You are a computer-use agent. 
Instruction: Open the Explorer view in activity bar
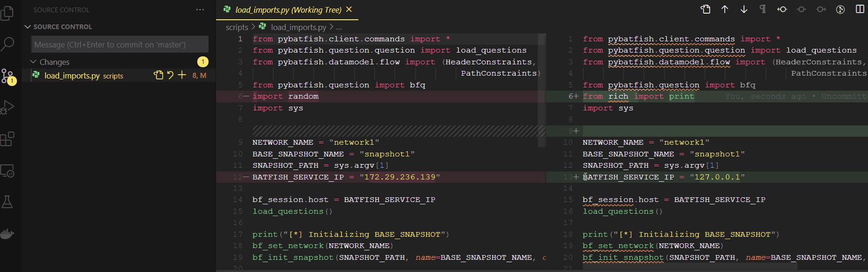click(x=8, y=13)
